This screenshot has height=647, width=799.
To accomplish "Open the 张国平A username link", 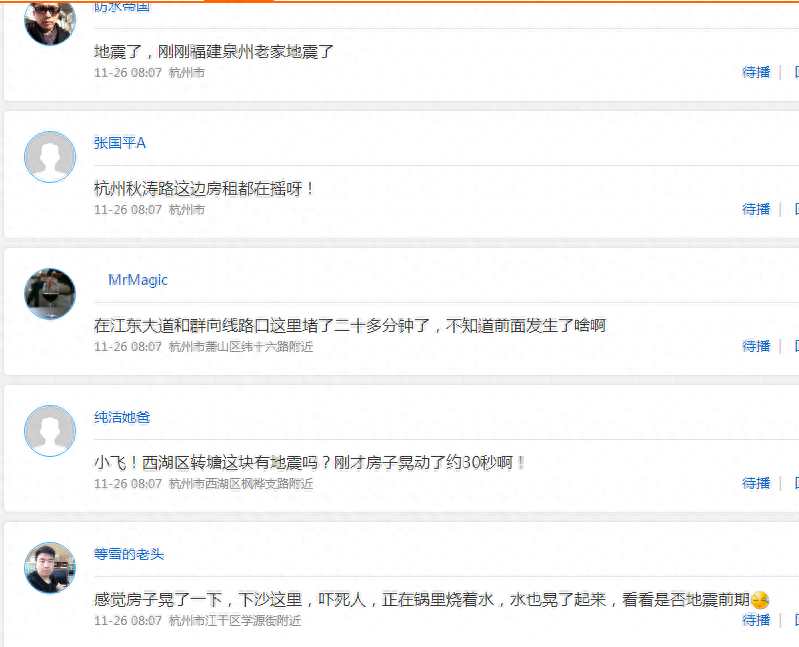I will click(120, 143).
